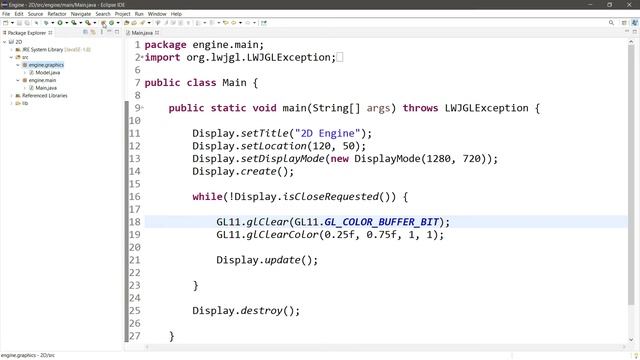Click the Save All toolbar icon
Image resolution: width=640 pixels, height=360 pixels.
click(27, 23)
